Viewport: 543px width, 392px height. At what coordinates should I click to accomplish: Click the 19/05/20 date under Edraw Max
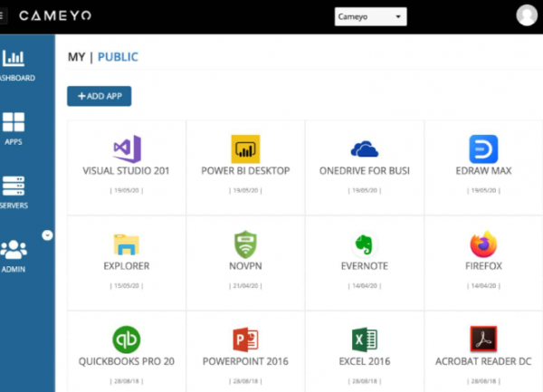pyautogui.click(x=483, y=190)
